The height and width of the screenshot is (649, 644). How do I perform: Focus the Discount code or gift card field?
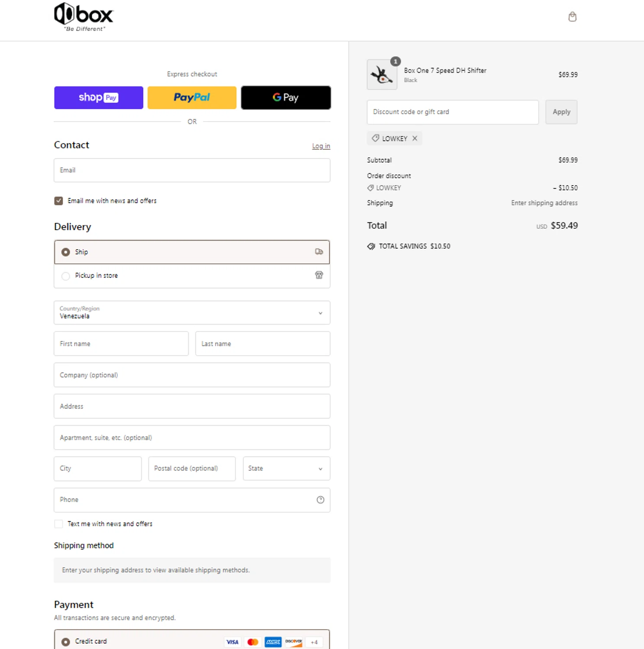point(452,112)
